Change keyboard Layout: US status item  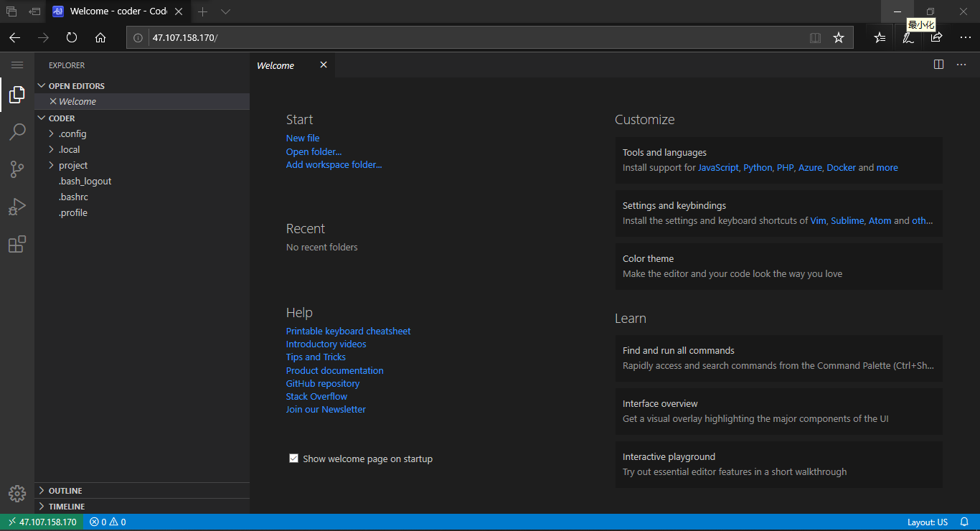[928, 522]
